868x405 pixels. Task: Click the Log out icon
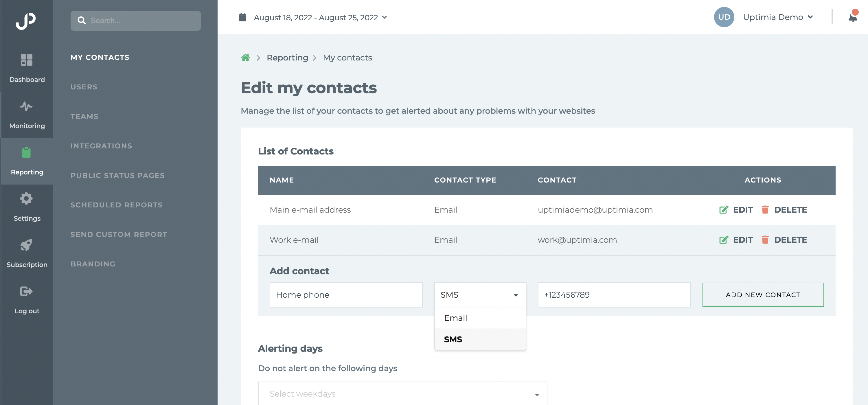26,291
